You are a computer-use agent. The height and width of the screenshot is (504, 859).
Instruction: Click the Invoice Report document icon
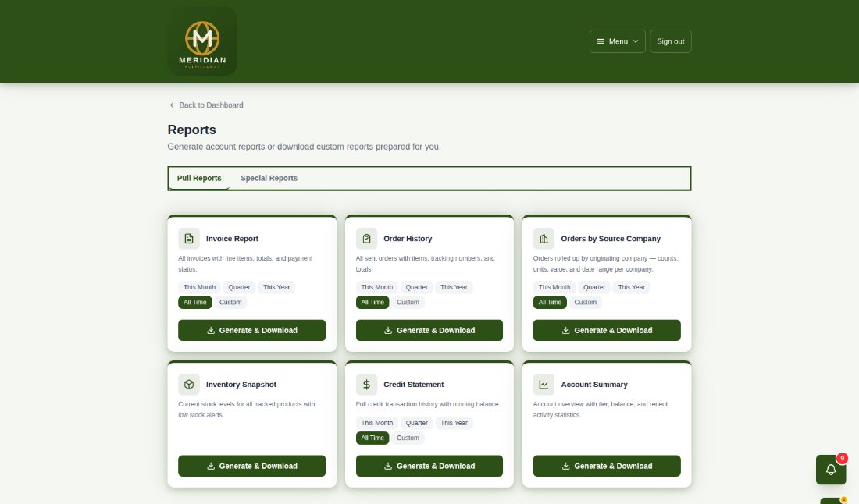coord(189,239)
